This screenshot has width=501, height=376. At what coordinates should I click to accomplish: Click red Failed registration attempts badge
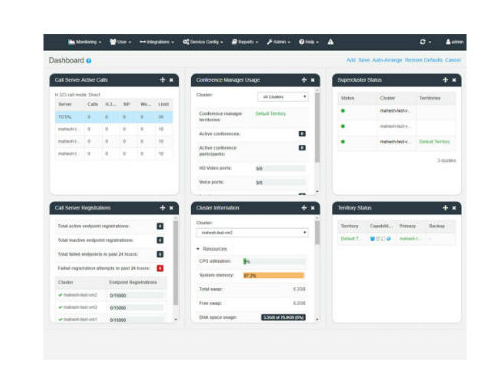coord(160,268)
